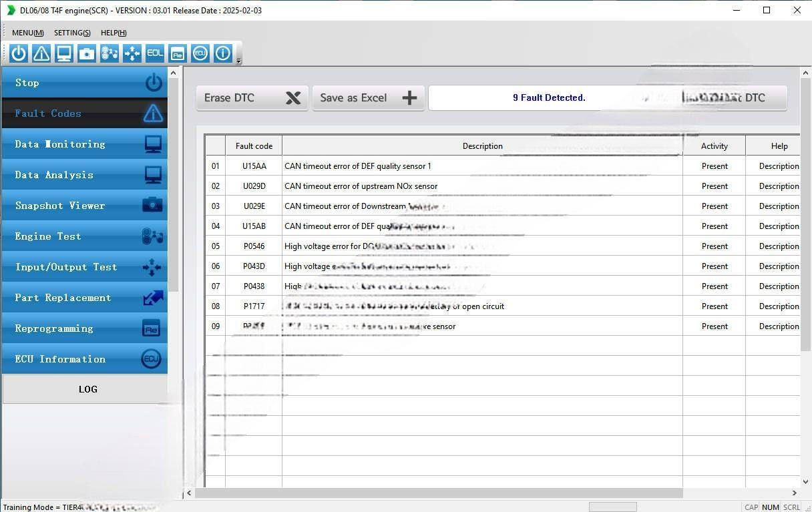The image size is (812, 512).
Task: Click the Erase DTC button
Action: coord(252,98)
